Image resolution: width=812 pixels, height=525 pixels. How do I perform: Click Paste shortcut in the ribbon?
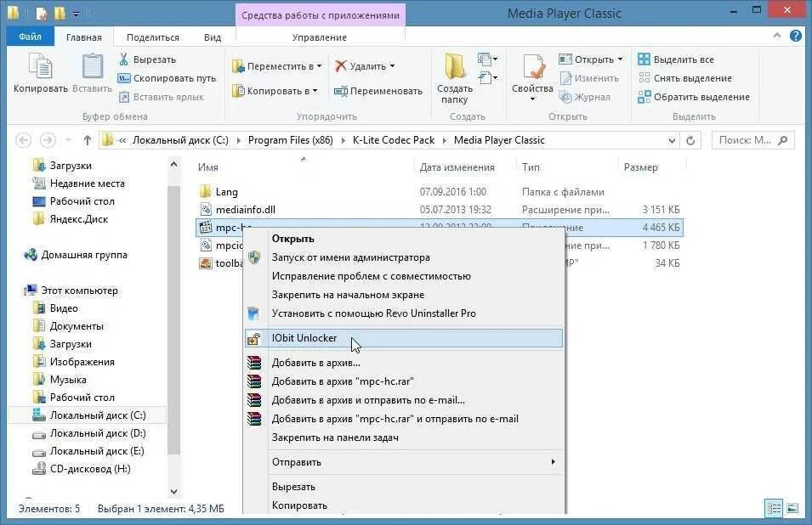click(x=161, y=97)
